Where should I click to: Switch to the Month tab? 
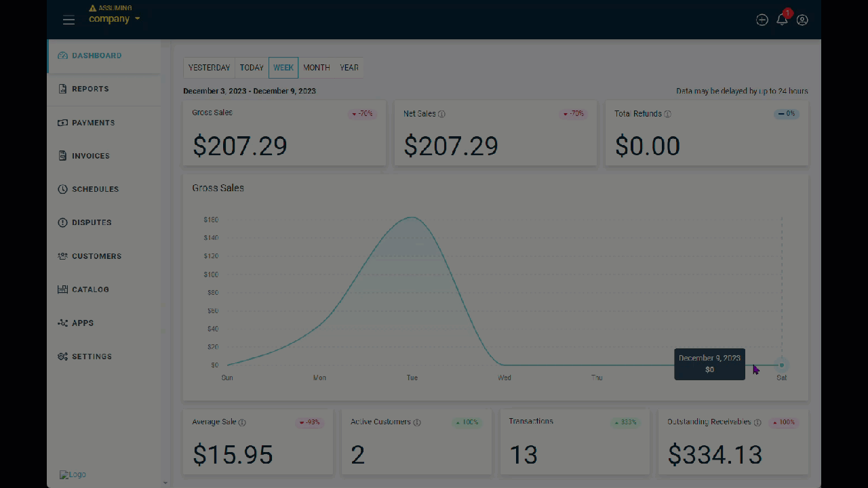click(x=316, y=67)
